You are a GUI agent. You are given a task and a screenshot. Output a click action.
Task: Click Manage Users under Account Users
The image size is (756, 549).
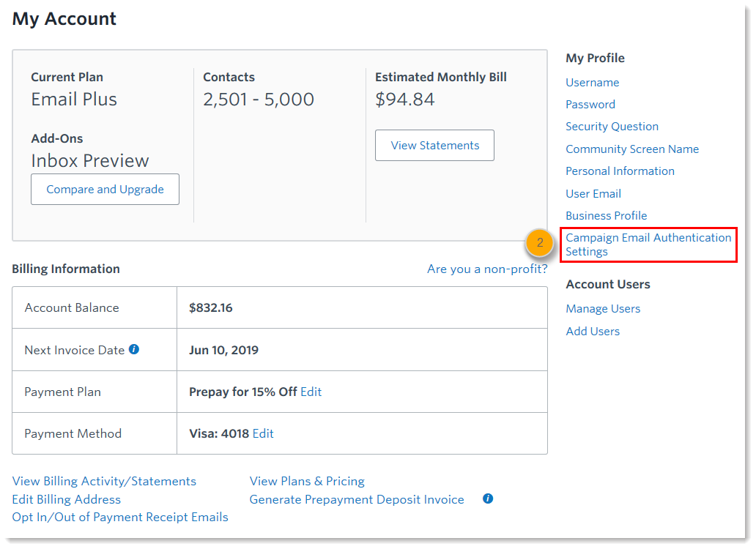[603, 309]
